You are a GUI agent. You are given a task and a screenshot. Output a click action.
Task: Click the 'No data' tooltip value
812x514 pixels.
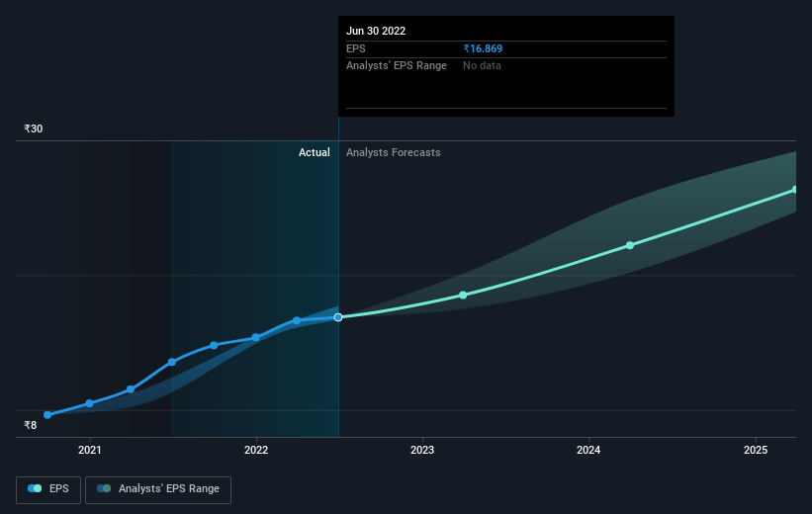pyautogui.click(x=482, y=66)
